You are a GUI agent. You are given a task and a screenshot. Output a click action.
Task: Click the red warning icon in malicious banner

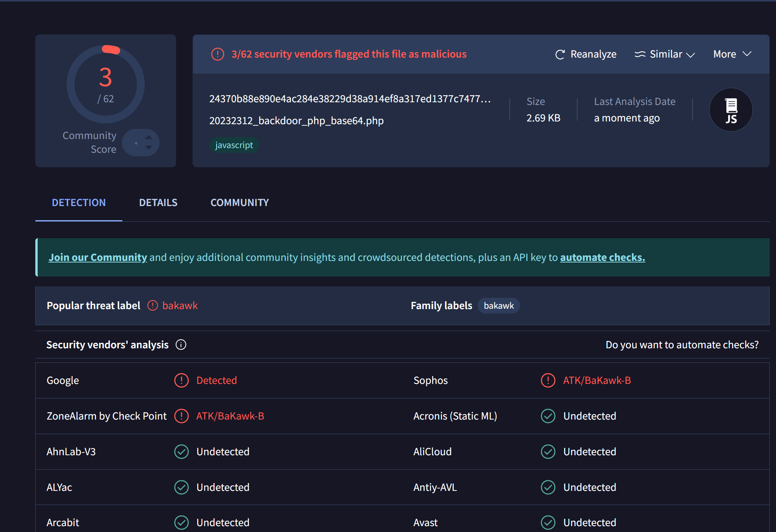218,54
